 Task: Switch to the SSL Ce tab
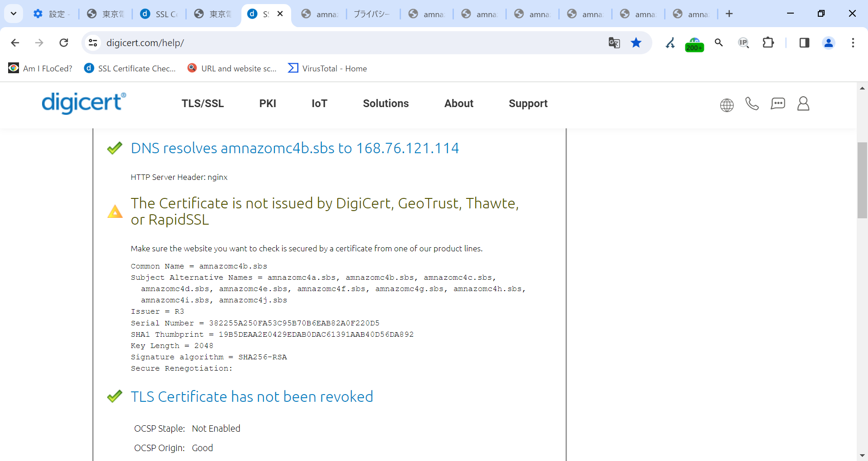coord(158,14)
